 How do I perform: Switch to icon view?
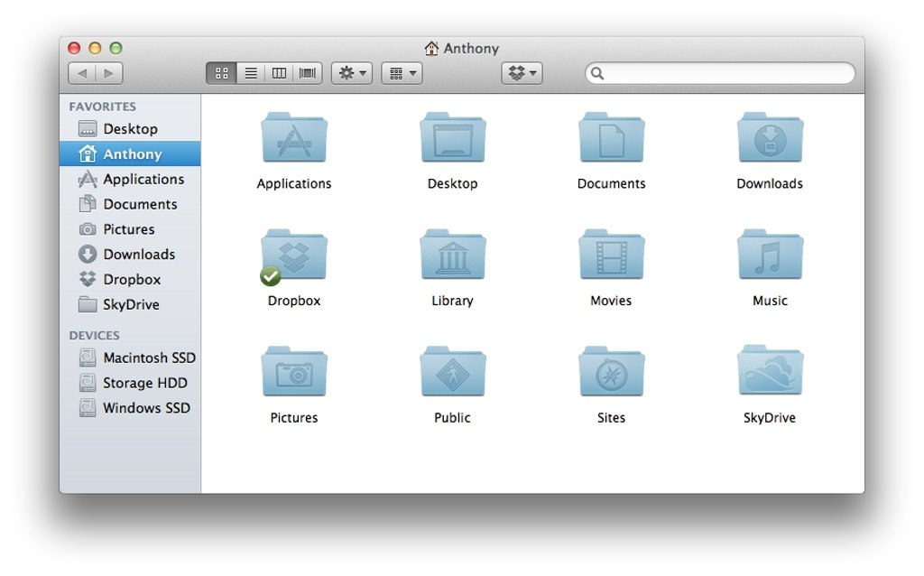coord(222,73)
